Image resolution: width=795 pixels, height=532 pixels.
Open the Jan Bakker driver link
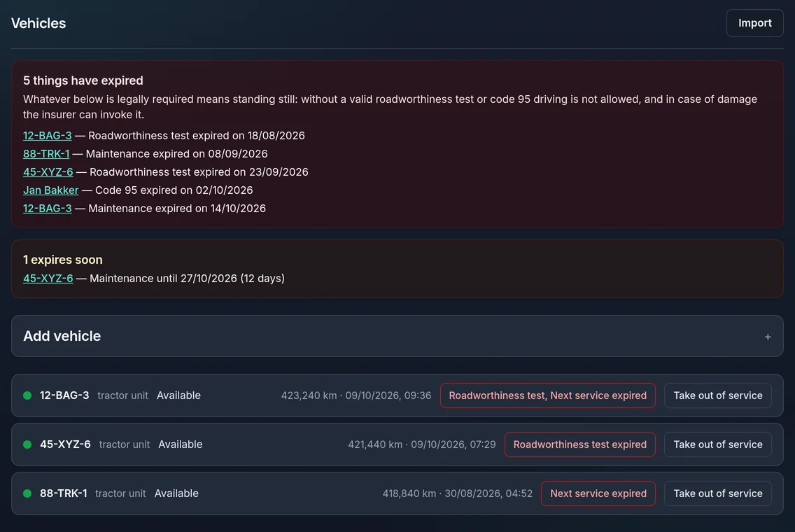[50, 190]
